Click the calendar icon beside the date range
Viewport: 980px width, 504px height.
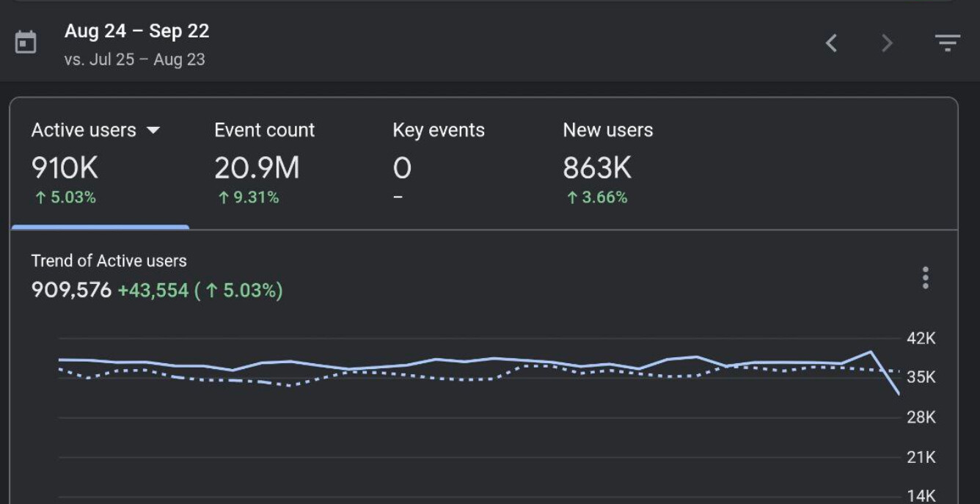(x=26, y=43)
